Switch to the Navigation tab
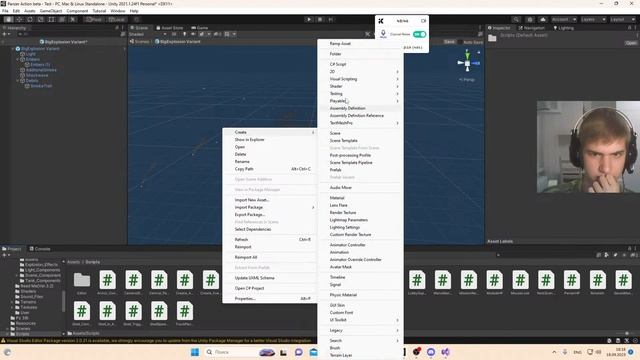Viewport: 640px width, 360px height. click(x=531, y=28)
